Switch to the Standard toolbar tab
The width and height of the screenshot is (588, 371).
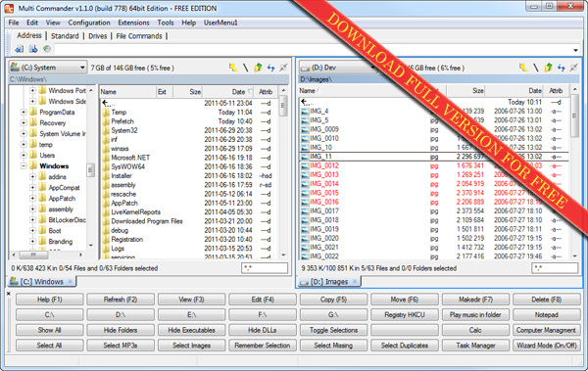click(65, 36)
